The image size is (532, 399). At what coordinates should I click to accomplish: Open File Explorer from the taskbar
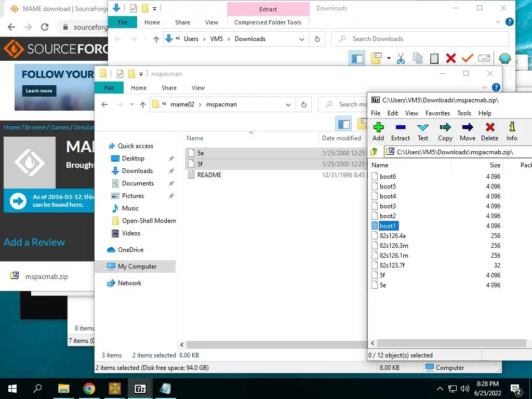pyautogui.click(x=64, y=389)
